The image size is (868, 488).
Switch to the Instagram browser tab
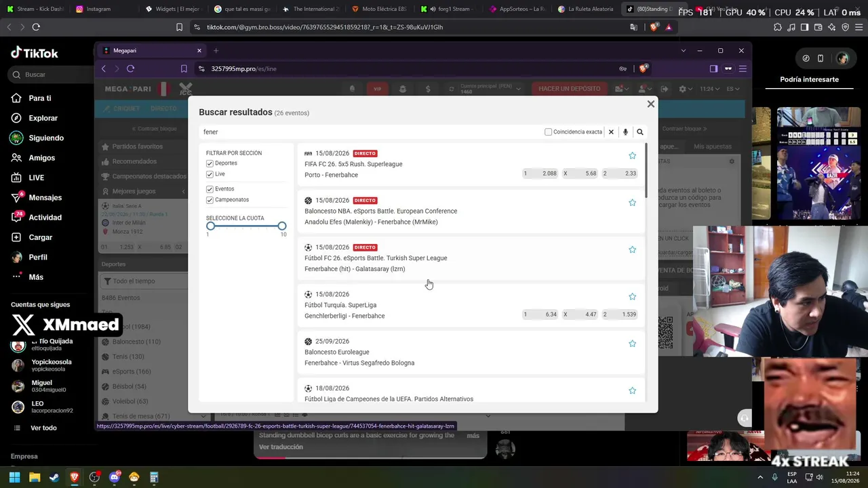[102, 9]
